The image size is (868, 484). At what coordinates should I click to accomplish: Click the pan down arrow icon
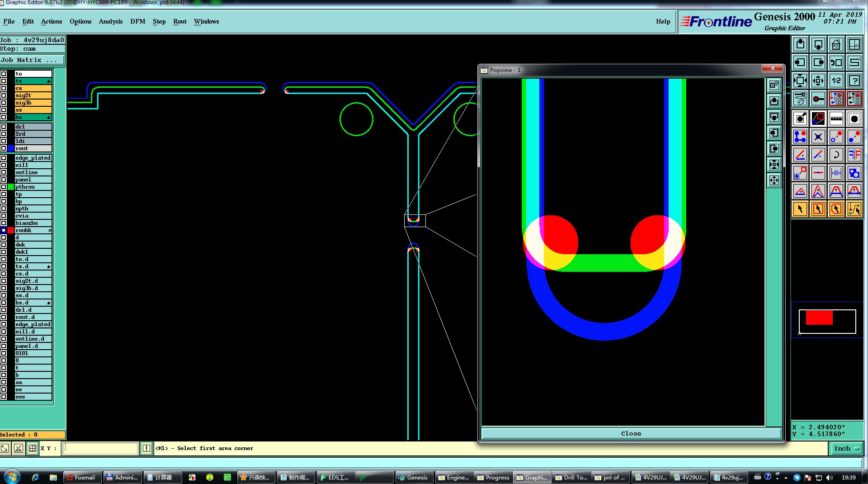[x=818, y=44]
